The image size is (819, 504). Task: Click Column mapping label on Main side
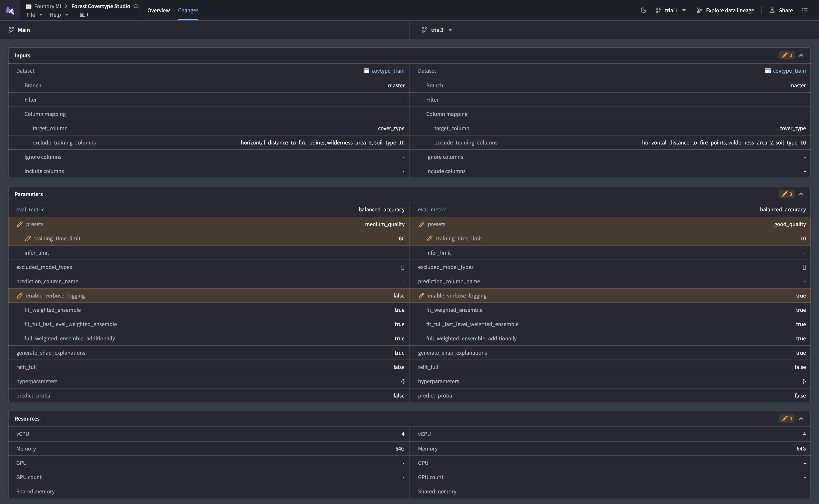point(45,114)
